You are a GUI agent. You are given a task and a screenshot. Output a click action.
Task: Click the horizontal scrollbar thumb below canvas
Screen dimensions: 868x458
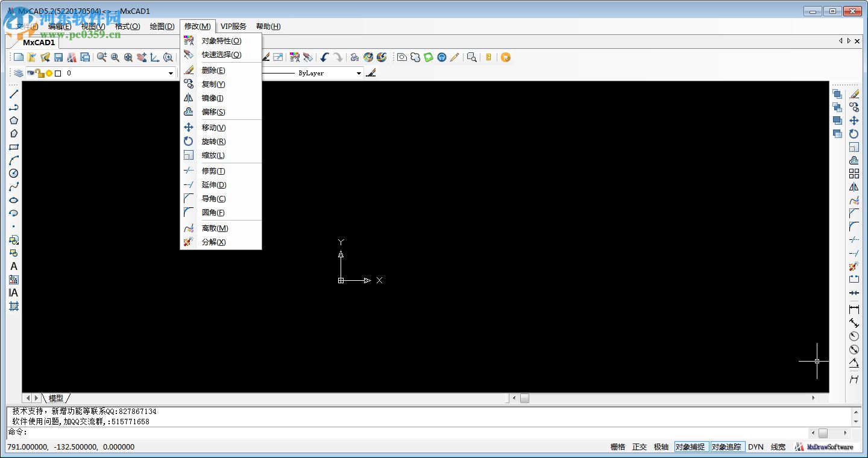point(524,398)
